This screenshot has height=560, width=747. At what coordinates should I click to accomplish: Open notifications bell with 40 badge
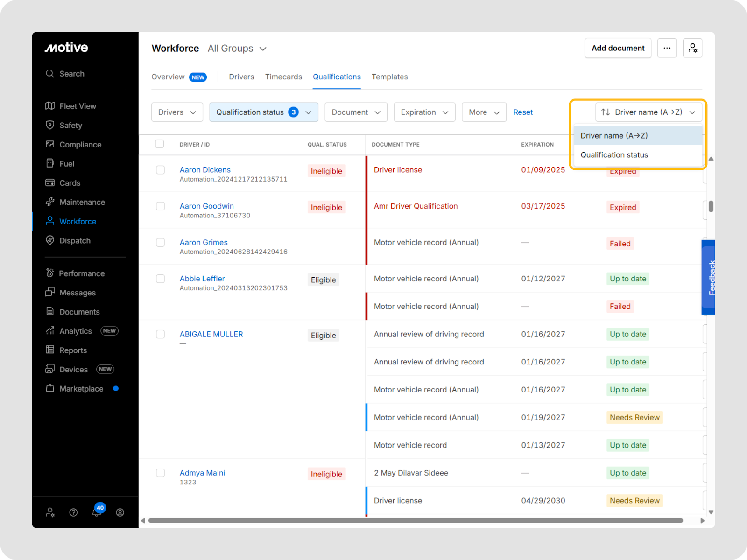97,512
